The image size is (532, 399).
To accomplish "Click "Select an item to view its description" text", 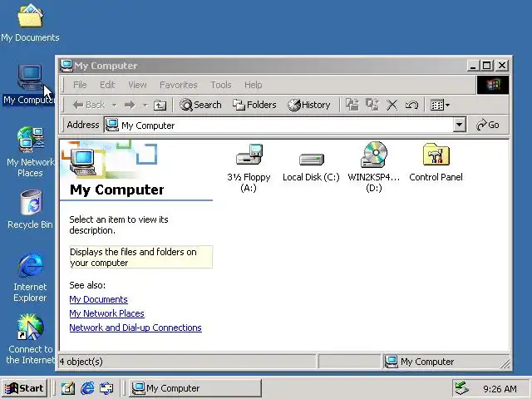I will 119,225.
